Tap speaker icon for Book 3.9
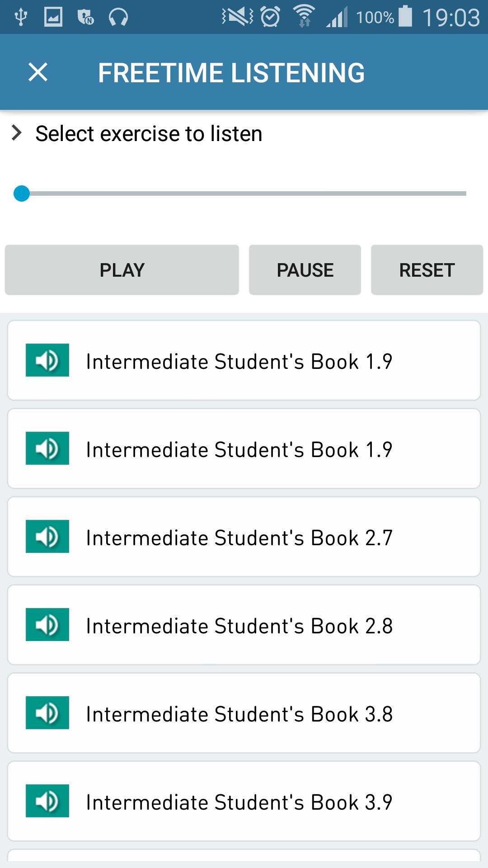This screenshot has height=868, width=488. coord(47,801)
